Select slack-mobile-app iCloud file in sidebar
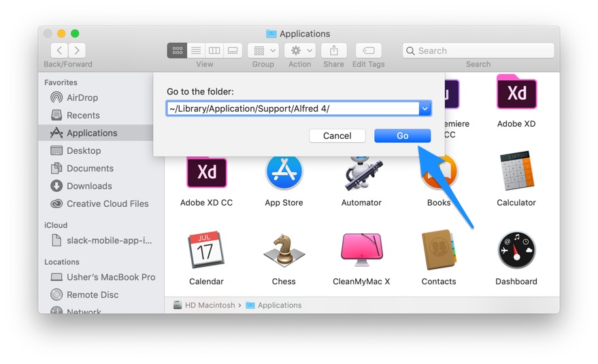Viewport: 598px width, 364px height. (x=109, y=240)
